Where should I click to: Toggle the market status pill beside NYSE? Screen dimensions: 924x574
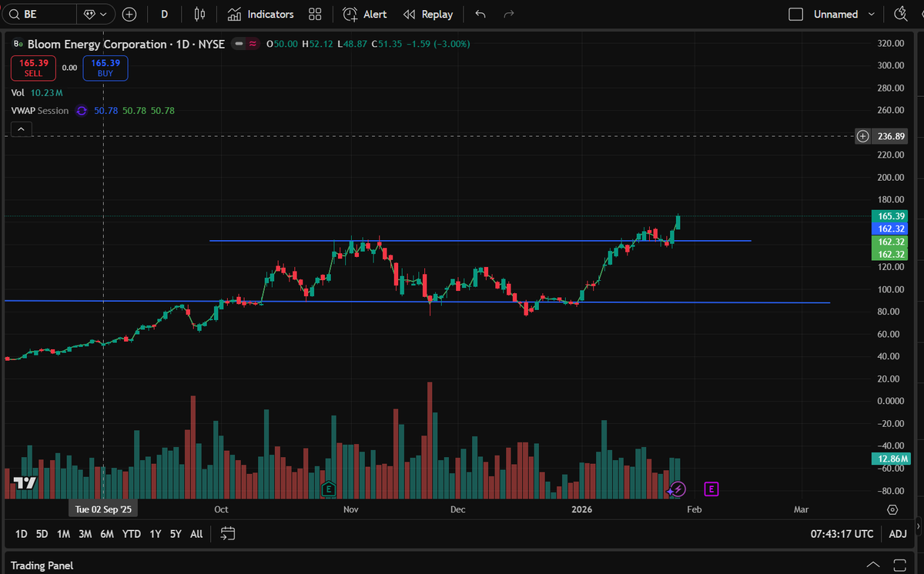tap(246, 44)
